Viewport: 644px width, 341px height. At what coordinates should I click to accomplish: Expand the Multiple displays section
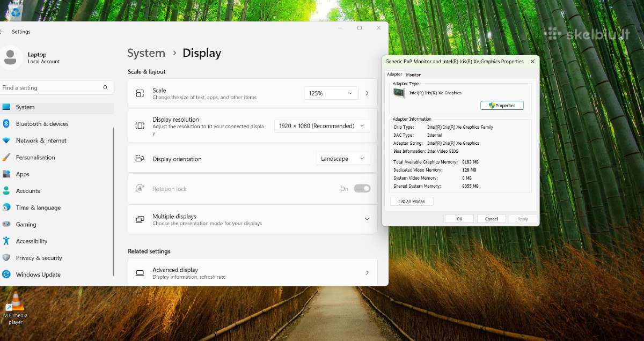[367, 219]
